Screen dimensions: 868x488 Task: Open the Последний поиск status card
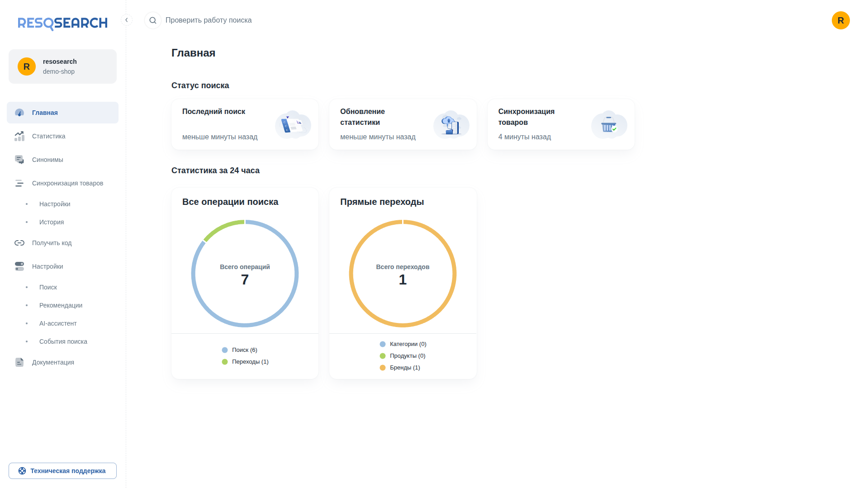coord(245,124)
